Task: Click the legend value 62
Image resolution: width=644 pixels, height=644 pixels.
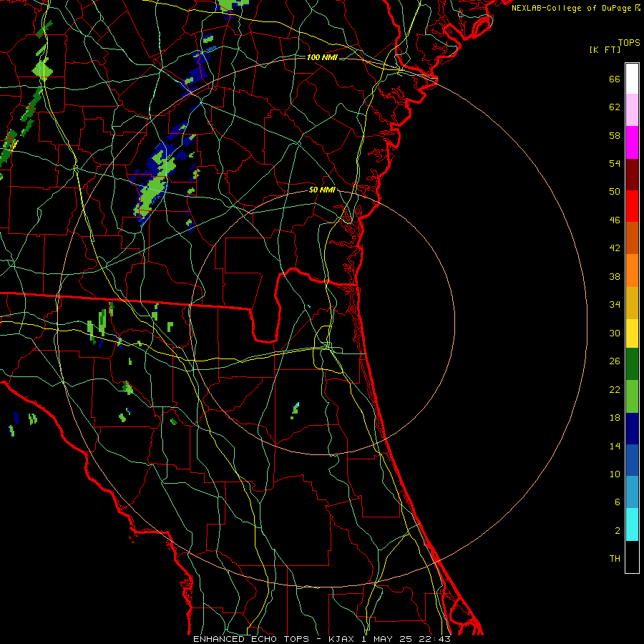Action: tap(615, 107)
